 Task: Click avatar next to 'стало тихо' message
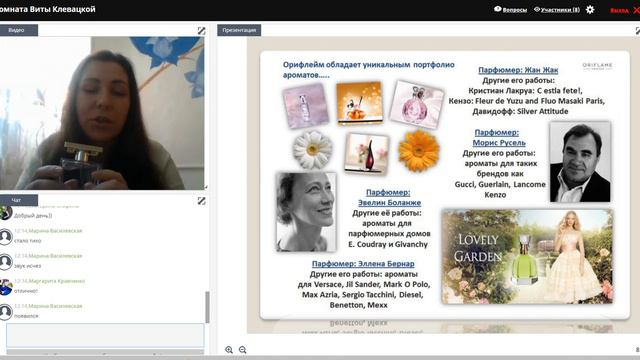point(6,237)
